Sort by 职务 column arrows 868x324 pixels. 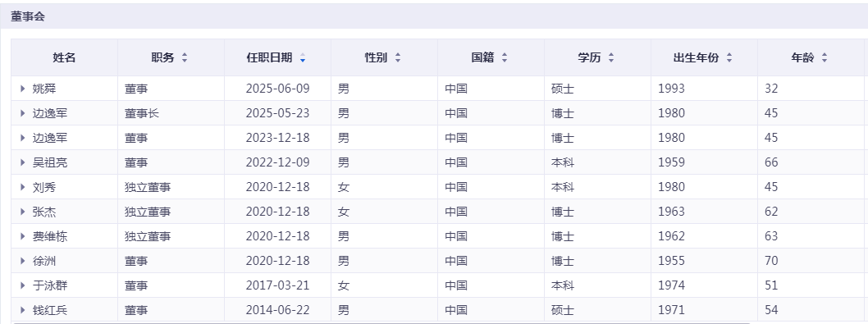(x=185, y=57)
